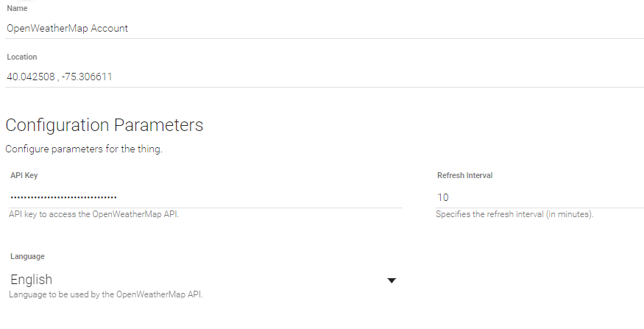Screen dimensions: 644x329
Task: Click the latitude value 40.042508
Action: pyautogui.click(x=31, y=77)
